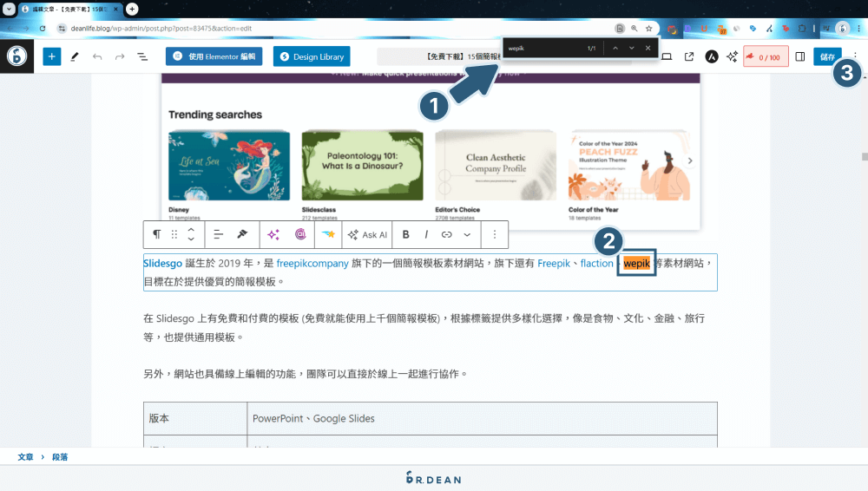Click the view site information icon
The height and width of the screenshot is (491, 868).
(62, 29)
